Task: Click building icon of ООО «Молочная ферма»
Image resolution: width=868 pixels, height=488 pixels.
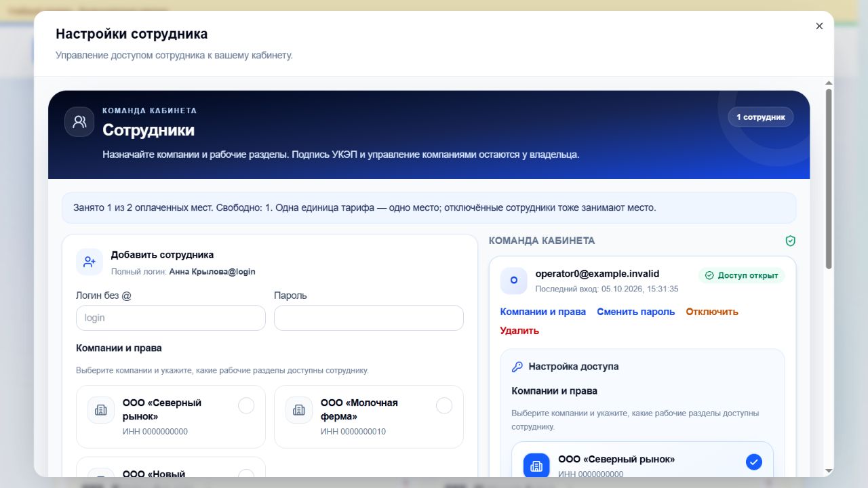Action: 299,410
